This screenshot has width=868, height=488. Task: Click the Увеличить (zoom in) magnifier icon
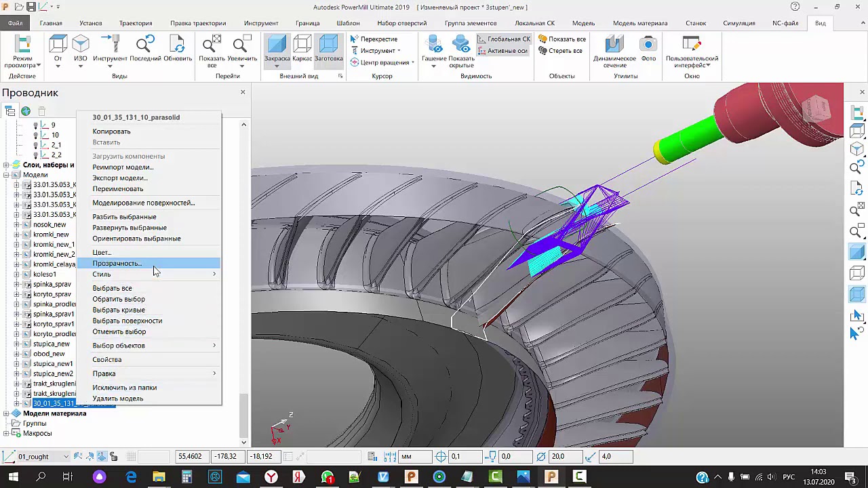pyautogui.click(x=241, y=45)
